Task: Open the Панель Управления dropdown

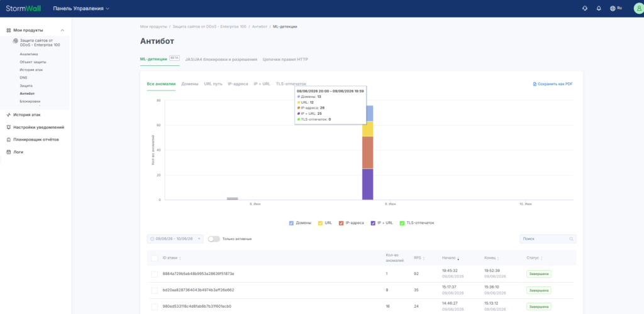Action: coord(81,8)
